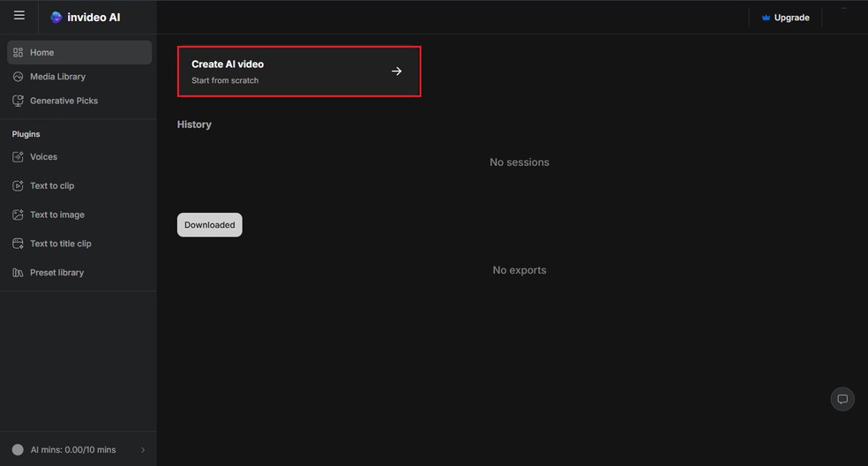Click the No exports message
This screenshot has height=466, width=868.
520,270
